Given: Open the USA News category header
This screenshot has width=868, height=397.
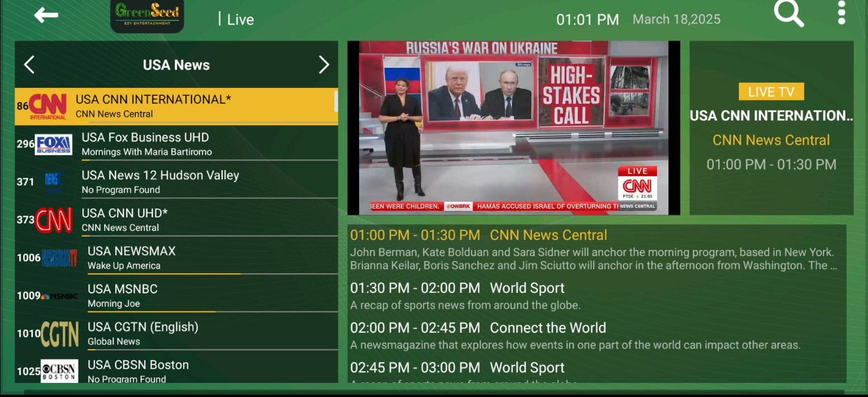Looking at the screenshot, I should 176,65.
